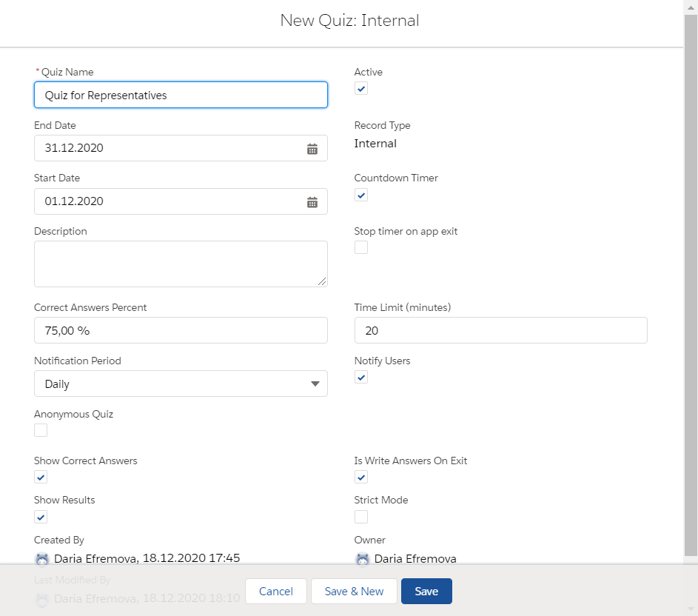Click inside the Description text area
The width and height of the screenshot is (698, 616).
(181, 263)
